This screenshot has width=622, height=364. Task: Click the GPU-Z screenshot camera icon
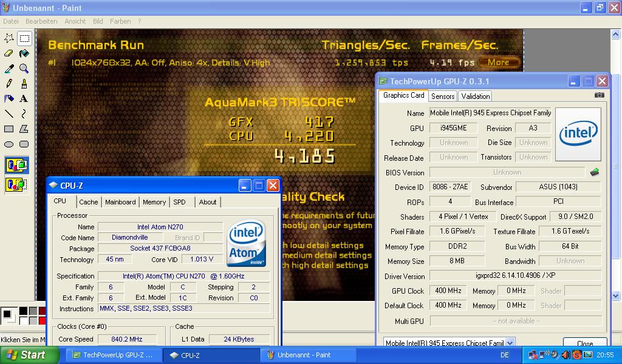click(600, 95)
